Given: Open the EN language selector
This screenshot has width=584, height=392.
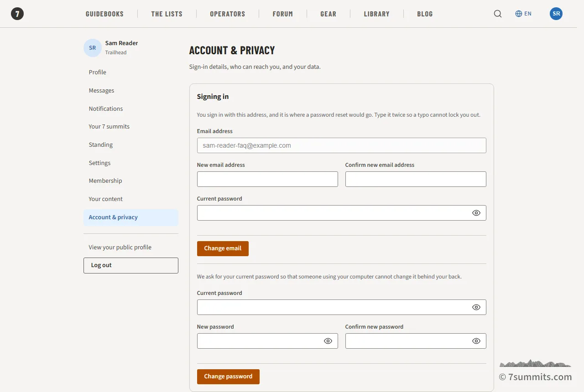Looking at the screenshot, I should tap(523, 14).
